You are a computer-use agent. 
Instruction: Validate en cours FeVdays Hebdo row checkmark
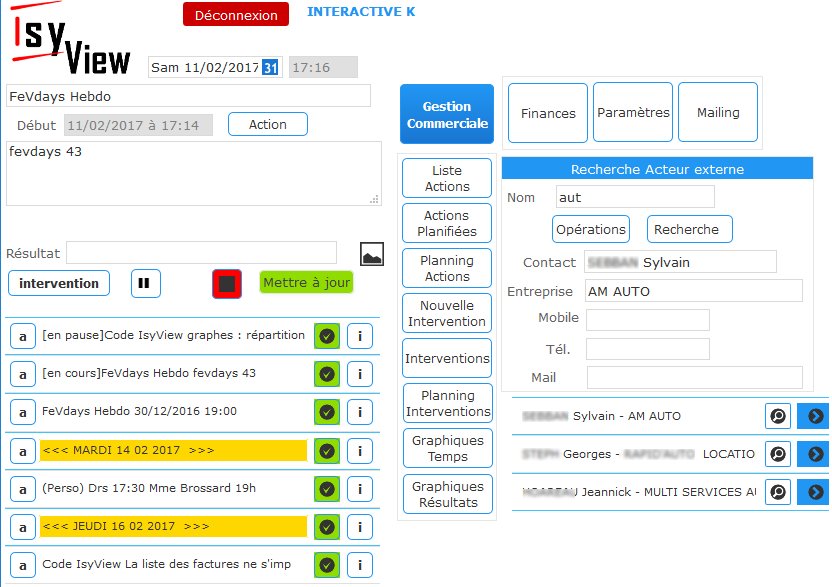click(327, 374)
